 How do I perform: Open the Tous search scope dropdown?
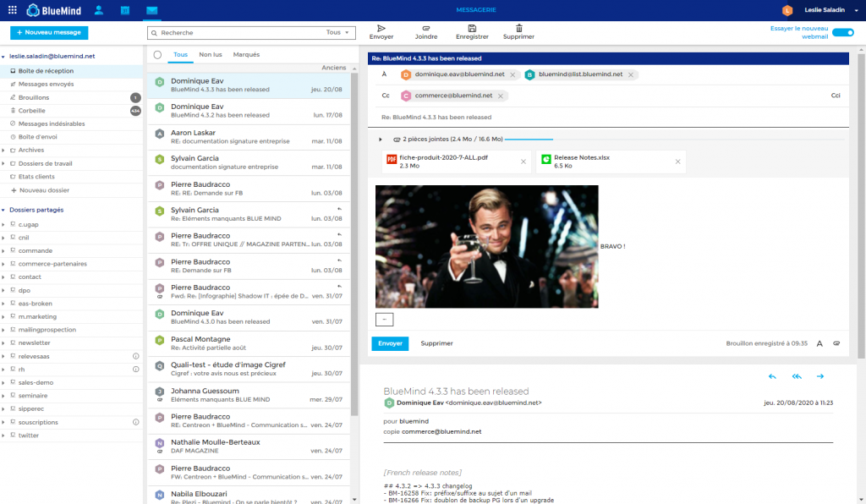tap(337, 32)
